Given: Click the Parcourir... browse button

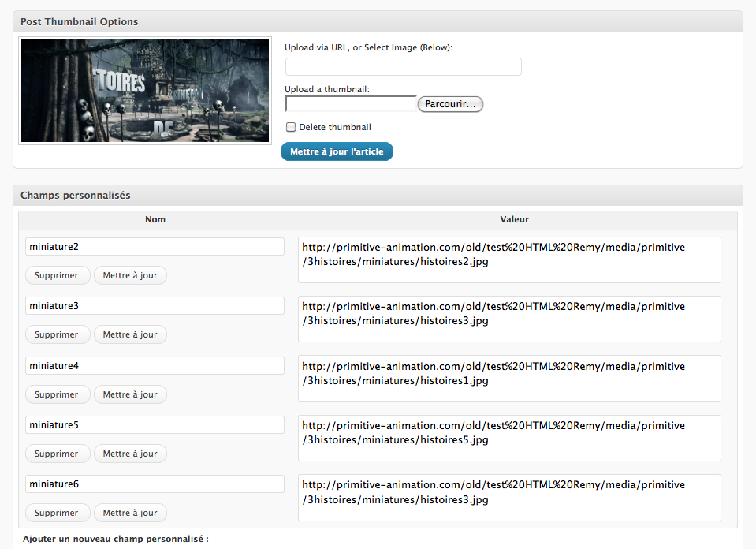Looking at the screenshot, I should click(450, 103).
